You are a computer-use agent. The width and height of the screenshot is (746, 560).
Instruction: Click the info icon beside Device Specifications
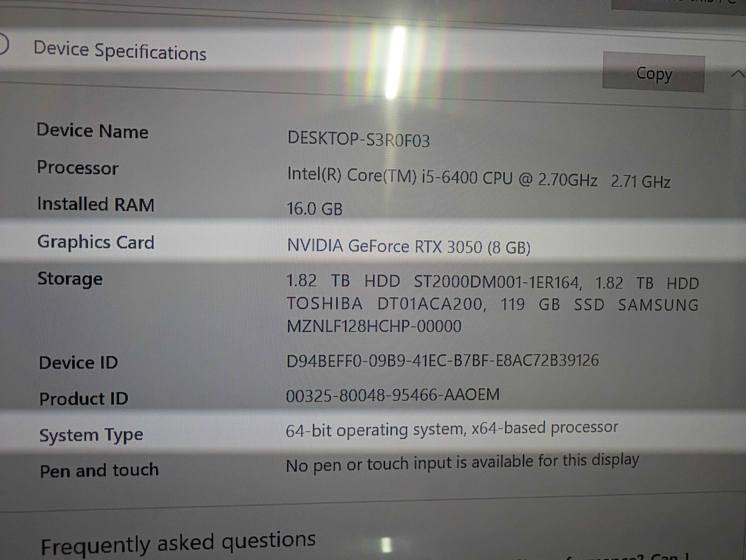point(3,44)
